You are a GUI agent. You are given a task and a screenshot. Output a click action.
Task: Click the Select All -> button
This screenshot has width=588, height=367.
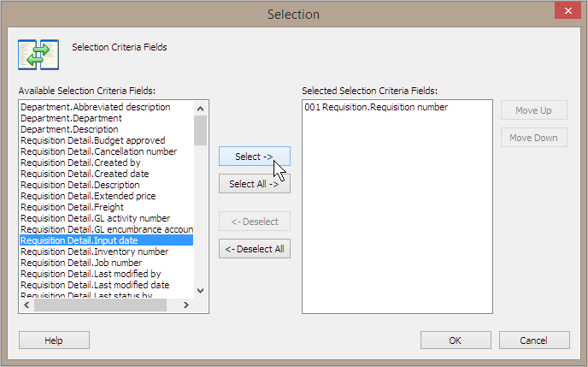coord(254,184)
